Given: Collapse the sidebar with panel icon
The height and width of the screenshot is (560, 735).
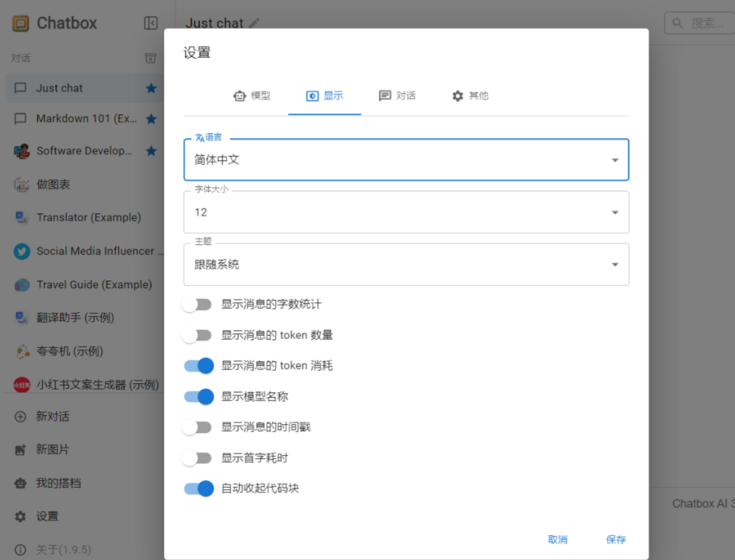Looking at the screenshot, I should point(151,23).
